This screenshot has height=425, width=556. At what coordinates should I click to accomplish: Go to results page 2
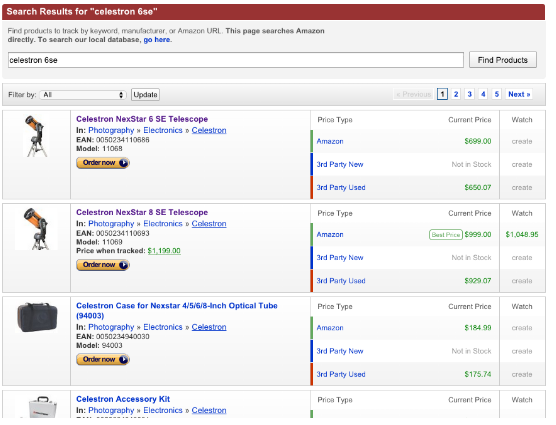point(456,94)
